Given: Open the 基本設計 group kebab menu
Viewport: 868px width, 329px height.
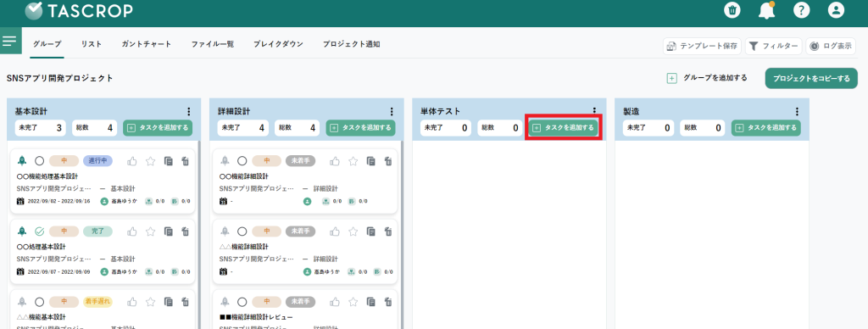Looking at the screenshot, I should click(x=189, y=111).
